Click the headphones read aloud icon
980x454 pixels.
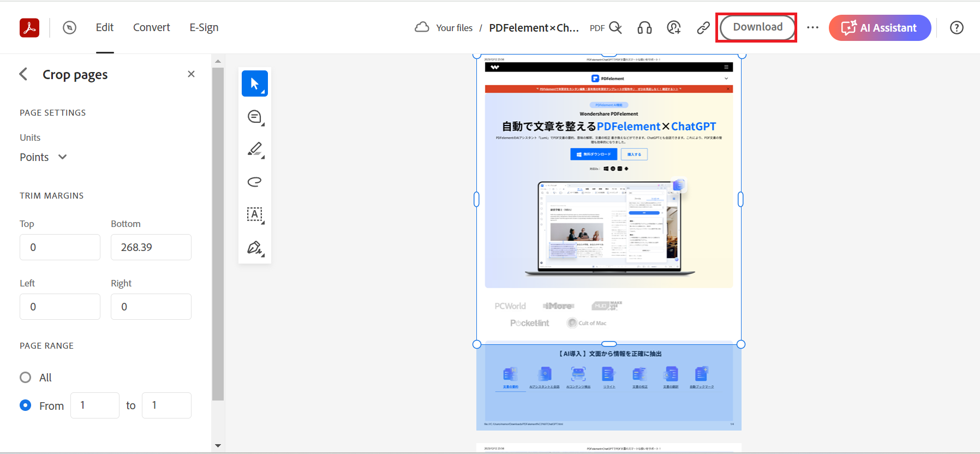(x=644, y=27)
